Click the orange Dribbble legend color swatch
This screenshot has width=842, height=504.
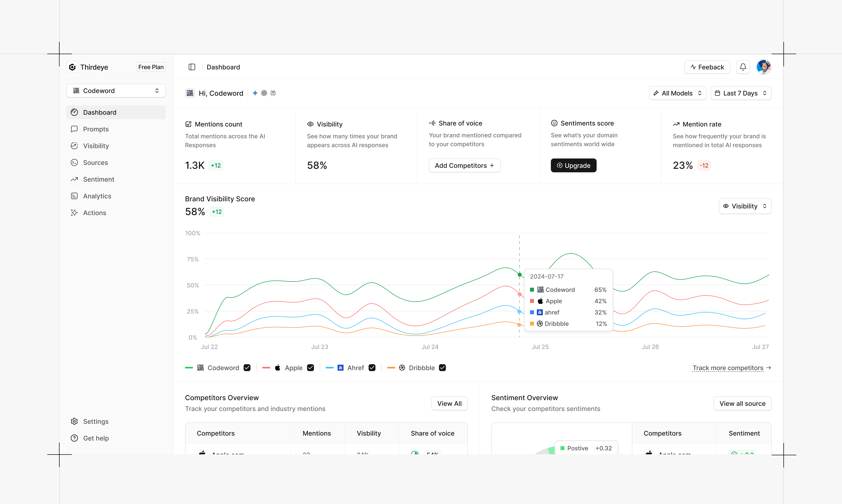point(391,367)
